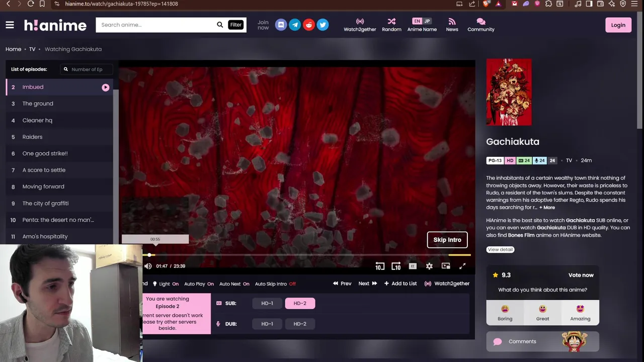Click the Login button
The height and width of the screenshot is (362, 644).
click(618, 25)
